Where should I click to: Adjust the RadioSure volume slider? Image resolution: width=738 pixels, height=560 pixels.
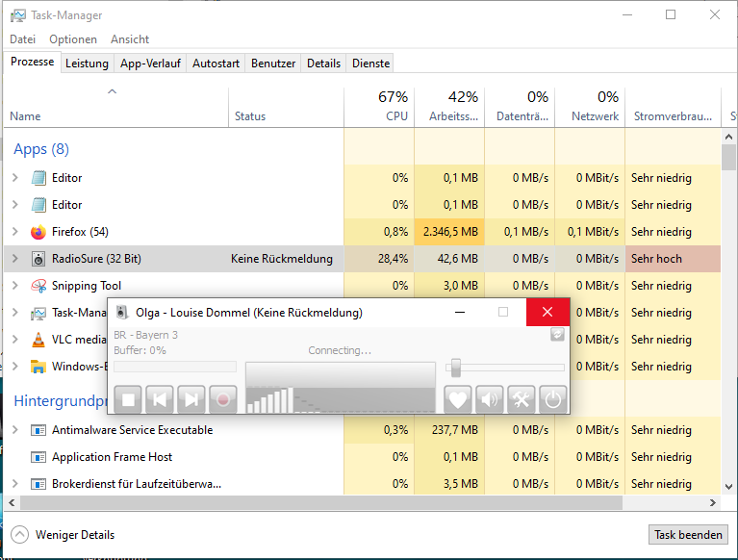point(456,368)
